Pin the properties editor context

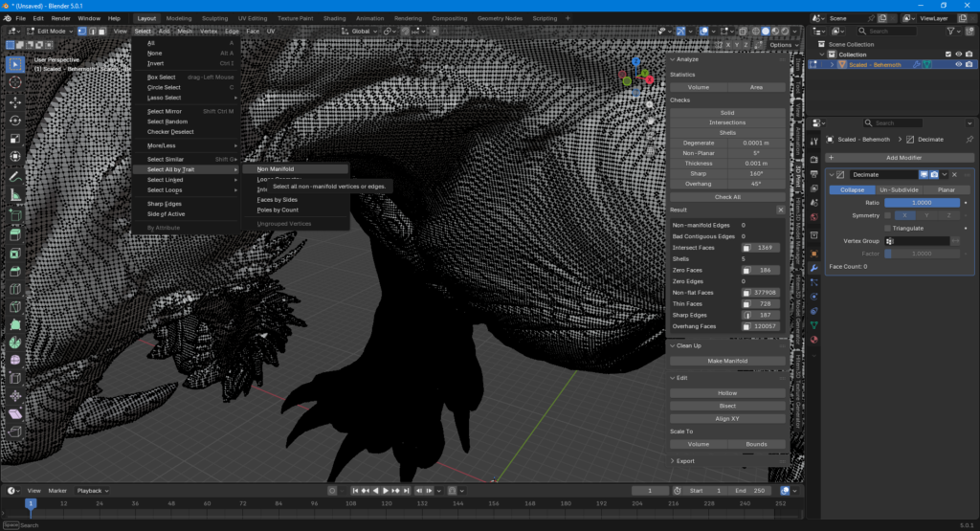click(x=969, y=140)
